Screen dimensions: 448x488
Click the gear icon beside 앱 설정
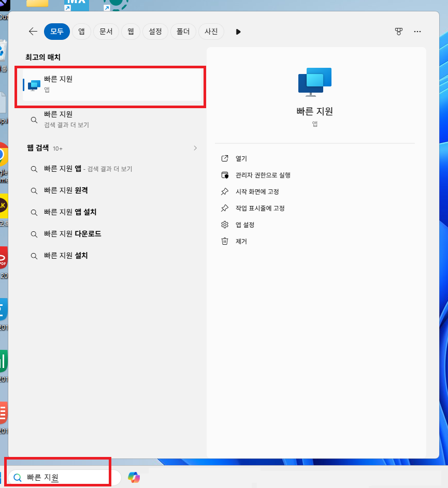(225, 225)
